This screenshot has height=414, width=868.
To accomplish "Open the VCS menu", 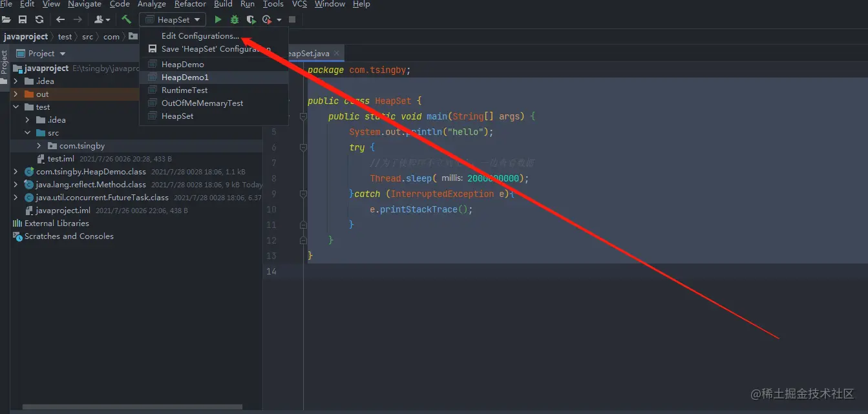I will 299,4.
